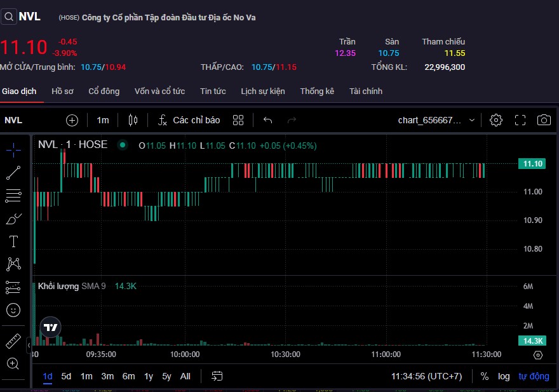
Task: Take chart snapshot with camera icon
Action: [x=544, y=120]
